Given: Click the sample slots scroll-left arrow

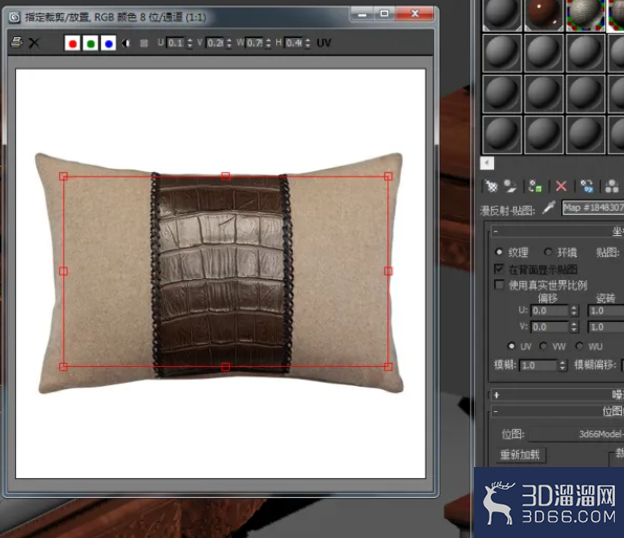Looking at the screenshot, I should (487, 163).
